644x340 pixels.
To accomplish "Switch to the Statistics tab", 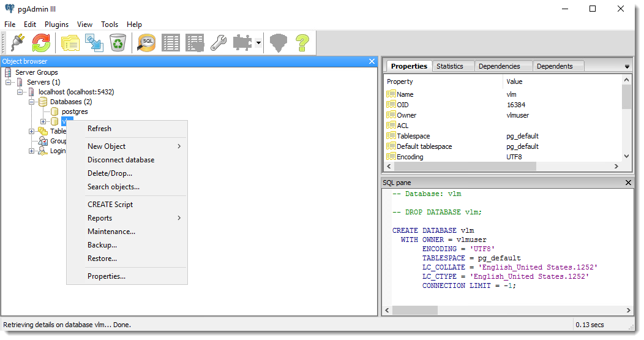I will [x=453, y=66].
